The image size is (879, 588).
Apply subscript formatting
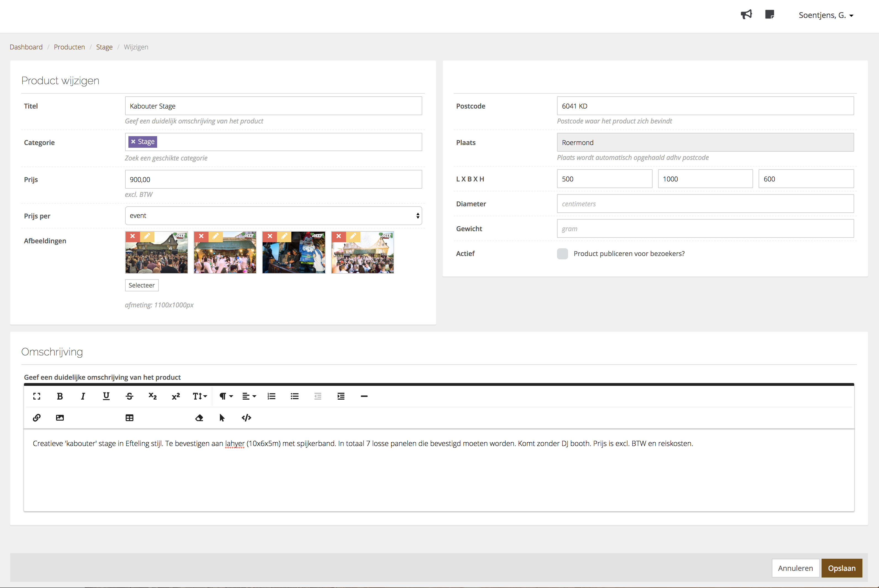point(152,396)
